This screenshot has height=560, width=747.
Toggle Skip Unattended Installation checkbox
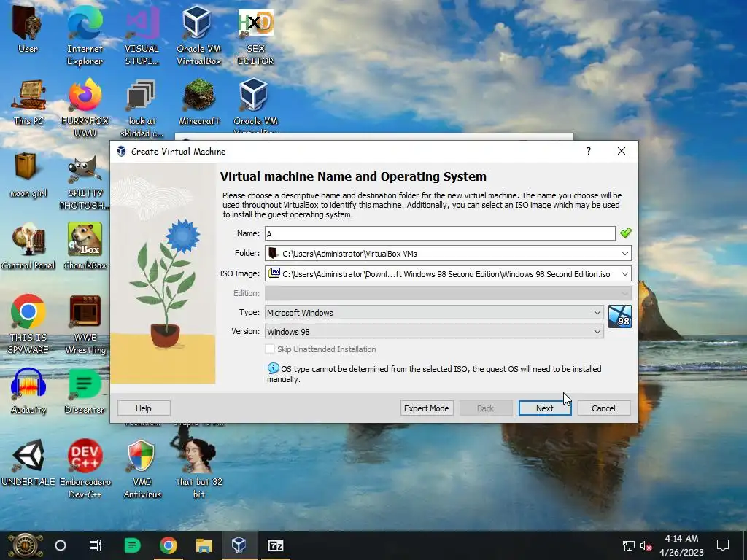coord(270,349)
